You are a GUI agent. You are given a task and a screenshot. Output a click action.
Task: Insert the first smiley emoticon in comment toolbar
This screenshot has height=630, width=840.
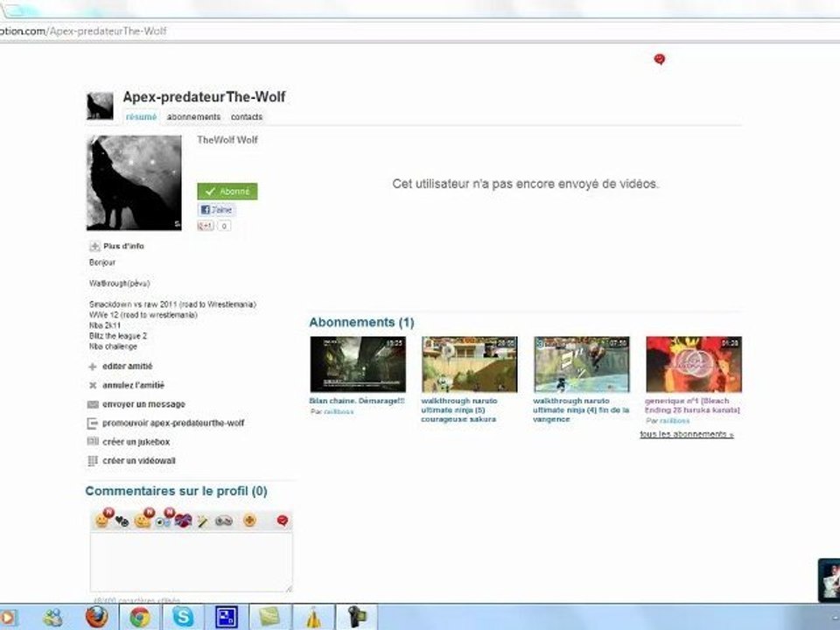[101, 520]
